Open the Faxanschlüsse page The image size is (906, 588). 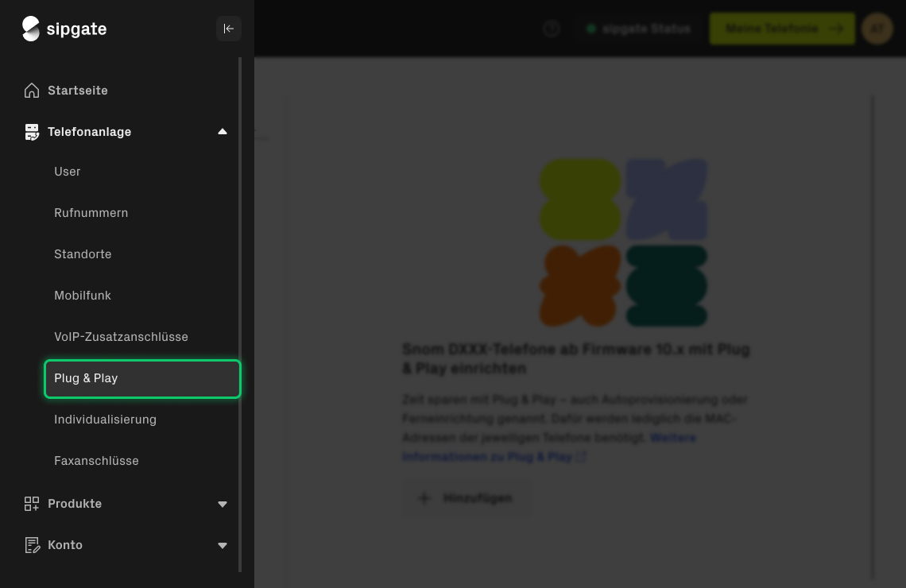pos(96,461)
